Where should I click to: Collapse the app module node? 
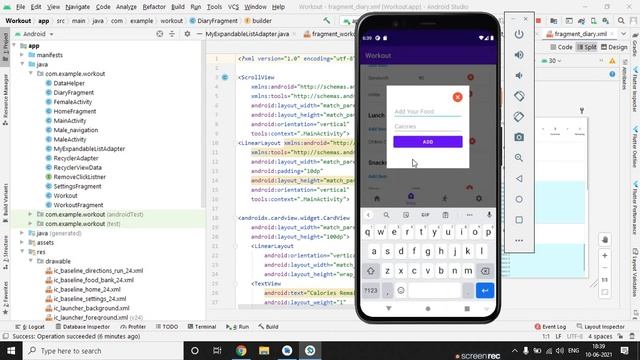(x=14, y=46)
